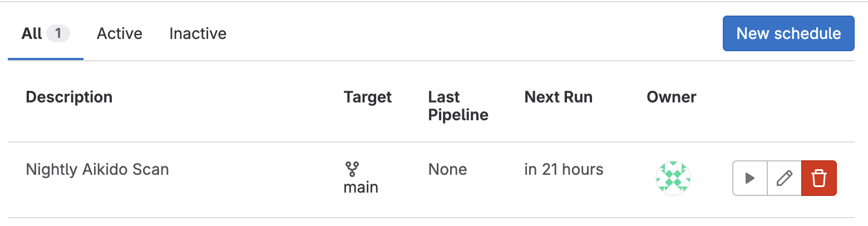
Task: Click the branch fork icon above main
Action: tap(352, 169)
